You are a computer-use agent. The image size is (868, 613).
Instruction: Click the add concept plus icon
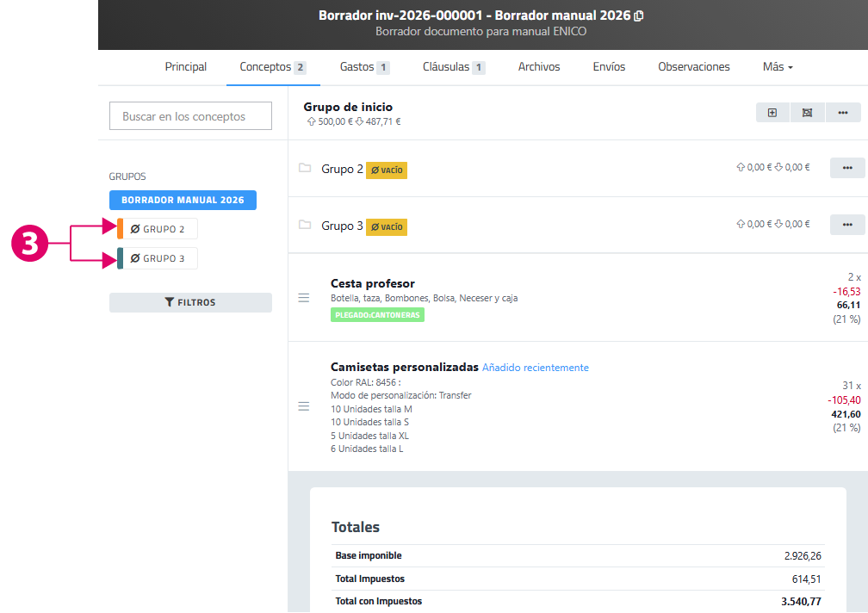click(x=772, y=113)
